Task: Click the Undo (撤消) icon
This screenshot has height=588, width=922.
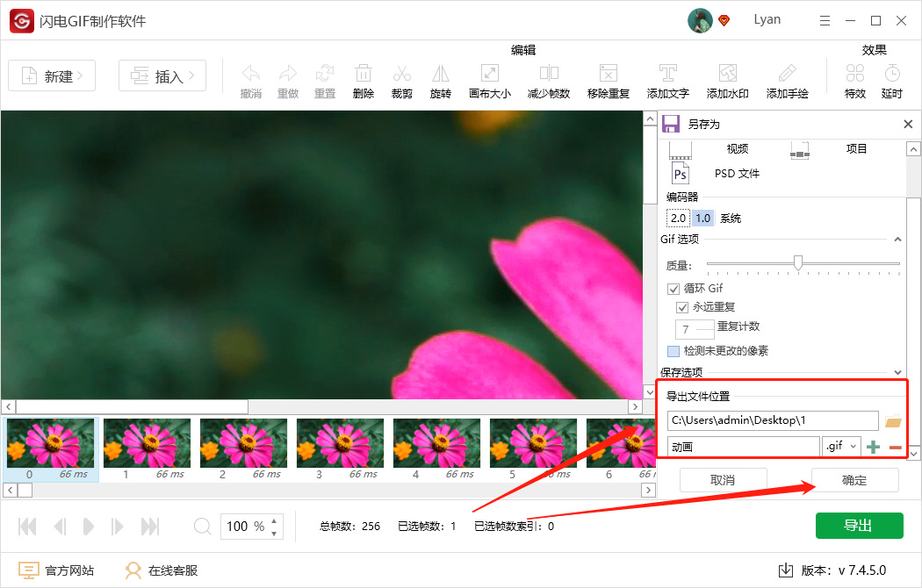Action: click(x=251, y=74)
